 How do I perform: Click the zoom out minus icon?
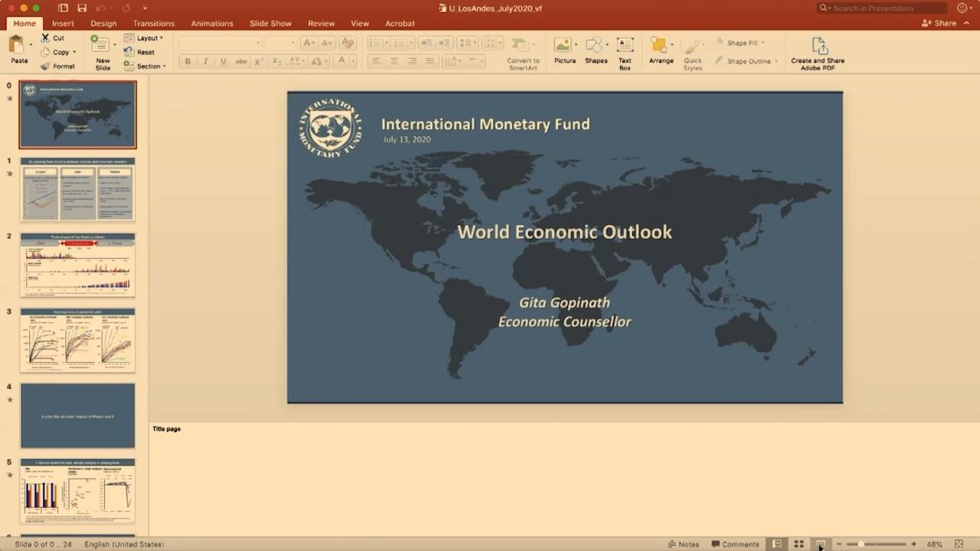click(x=839, y=544)
